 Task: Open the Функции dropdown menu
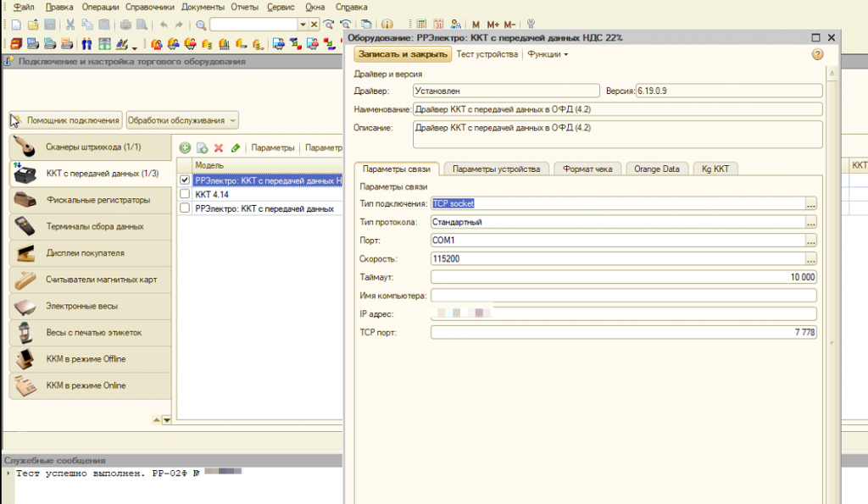547,54
